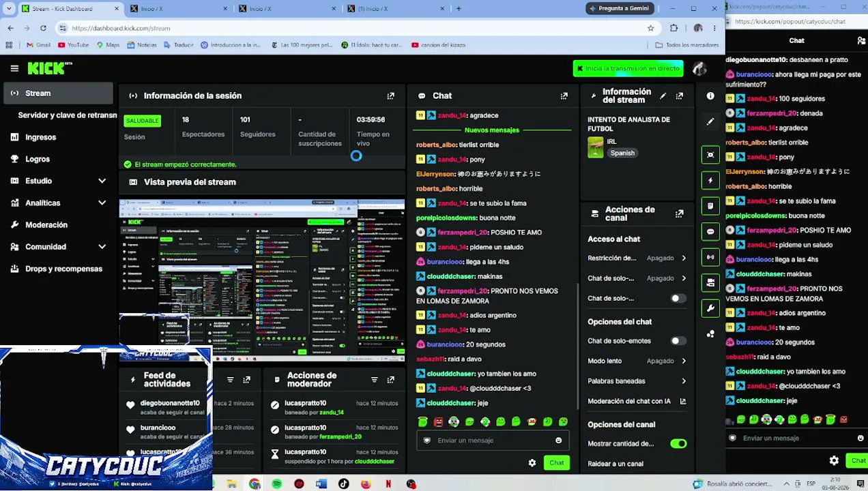The height and width of the screenshot is (491, 868).
Task: Open a new browser tab
Action: [x=459, y=9]
